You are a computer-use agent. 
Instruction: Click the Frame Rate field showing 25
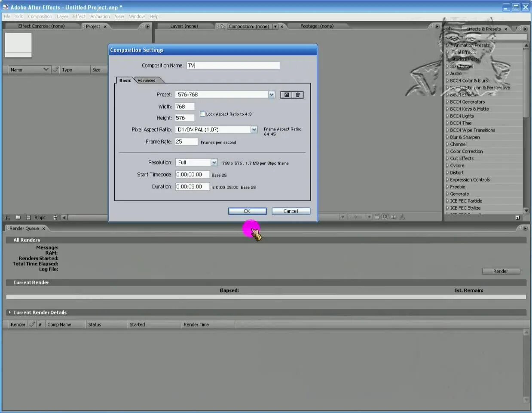(x=186, y=142)
